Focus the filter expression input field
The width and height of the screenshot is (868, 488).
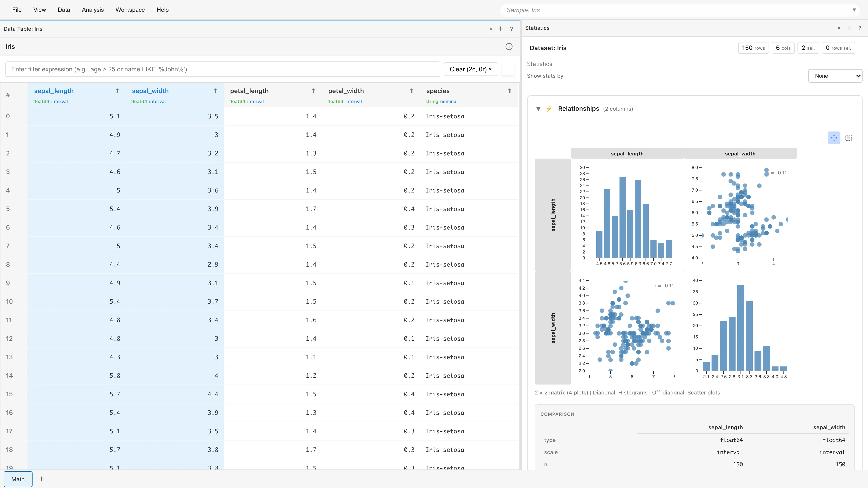pyautogui.click(x=222, y=69)
